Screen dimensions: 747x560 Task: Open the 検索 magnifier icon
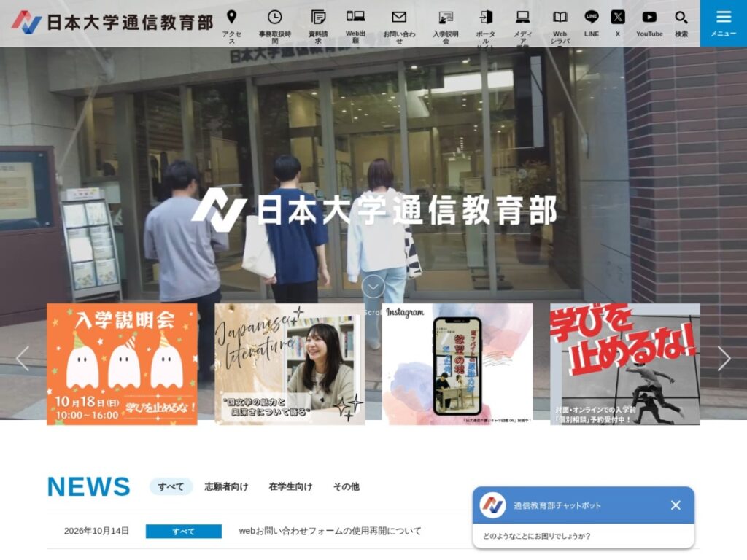coord(681,17)
